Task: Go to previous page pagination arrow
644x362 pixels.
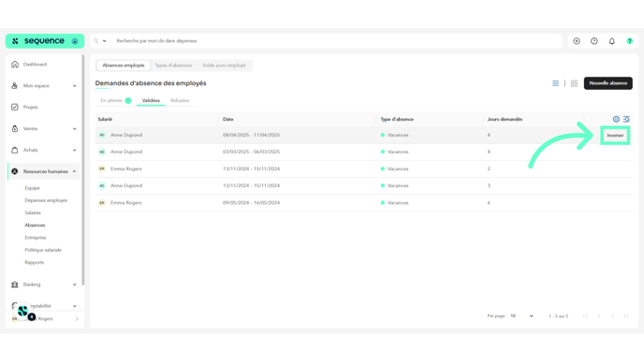Action: [599, 316]
